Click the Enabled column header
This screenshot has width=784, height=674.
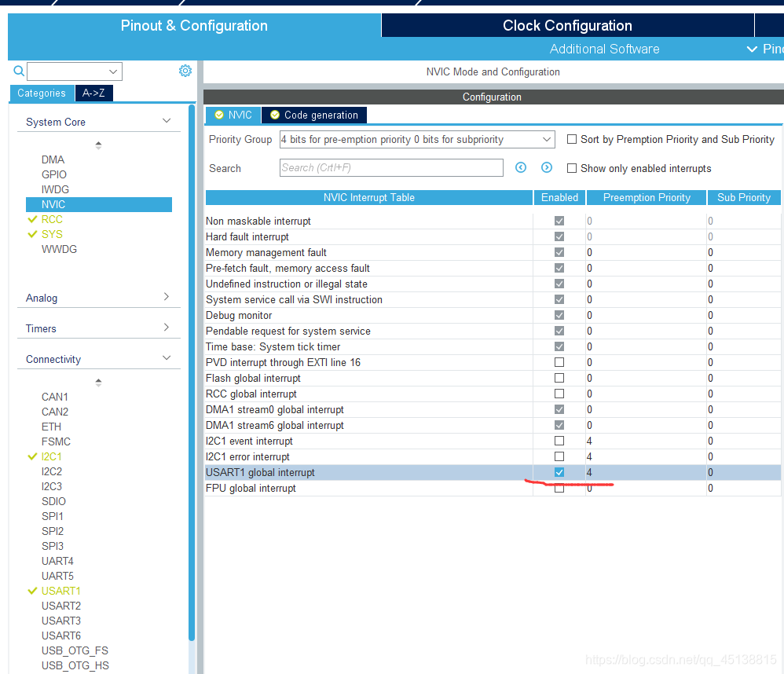pos(559,197)
